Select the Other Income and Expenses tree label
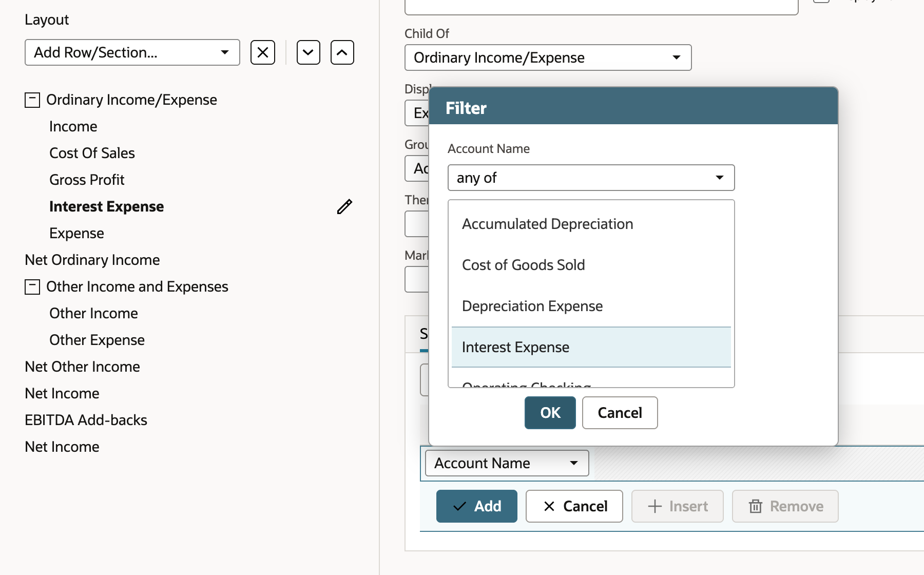Screen dimensions: 924x575 click(x=137, y=286)
